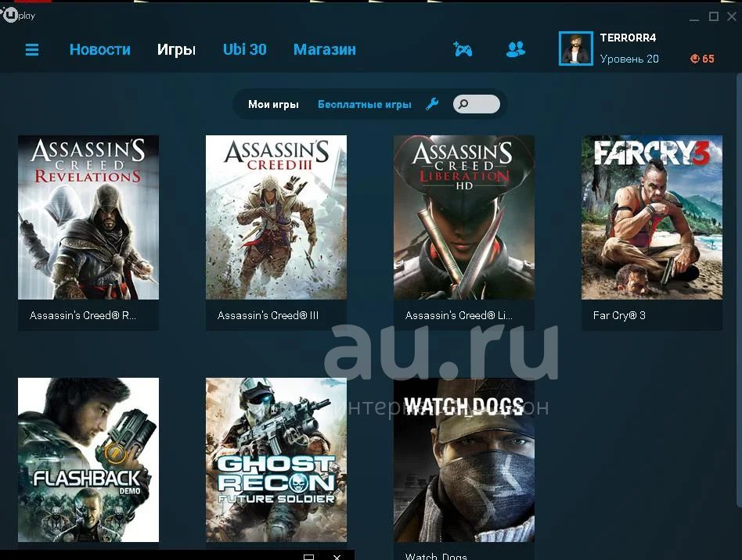Select Мои игры filter

273,105
